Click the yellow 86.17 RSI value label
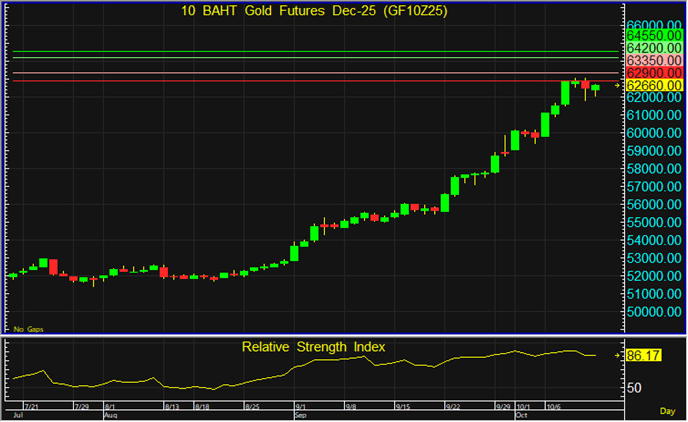The image size is (688, 422). tap(644, 355)
